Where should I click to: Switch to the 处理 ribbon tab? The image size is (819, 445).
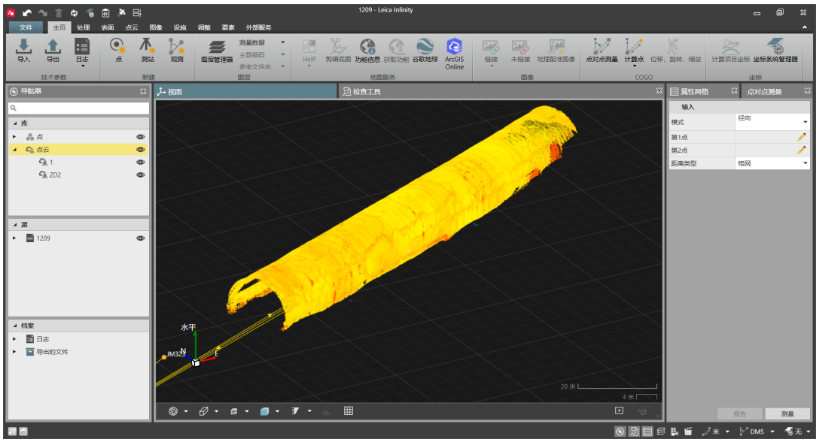pos(84,27)
